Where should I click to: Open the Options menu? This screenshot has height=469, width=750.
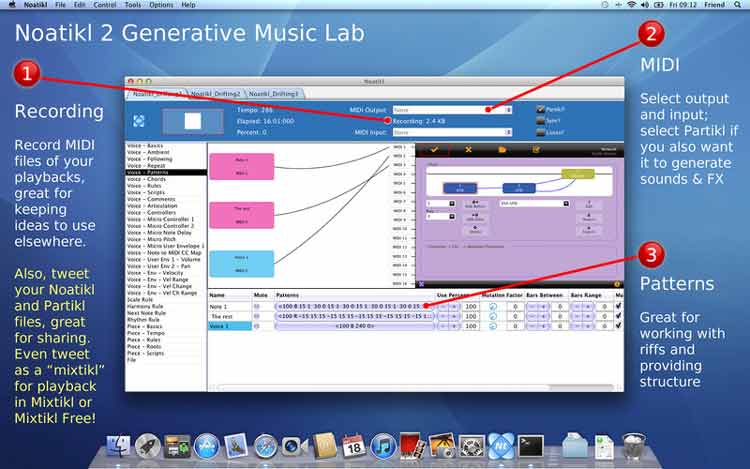pyautogui.click(x=161, y=5)
